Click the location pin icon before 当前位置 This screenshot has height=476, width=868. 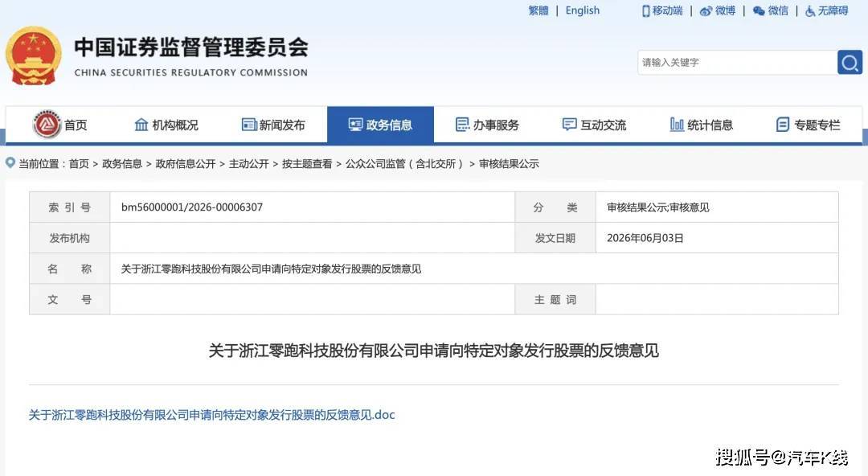coord(10,163)
